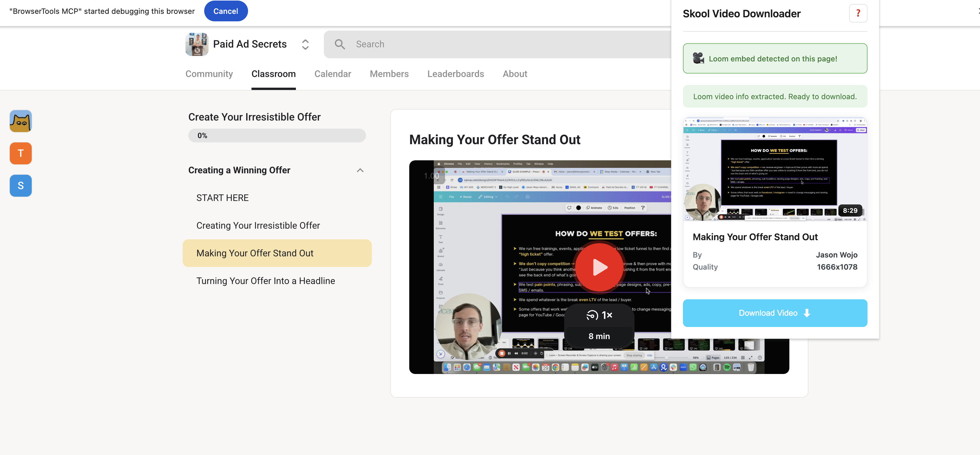980x455 pixels.
Task: Select the blue S community icon
Action: pyautogui.click(x=20, y=186)
